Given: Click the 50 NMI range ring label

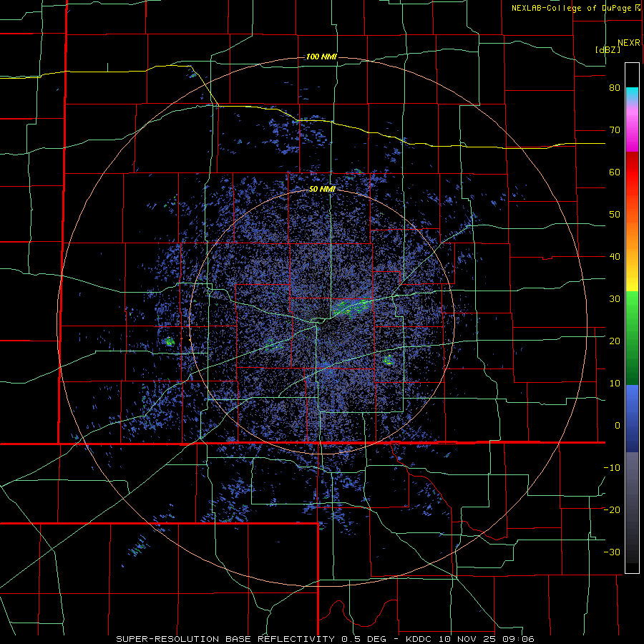Looking at the screenshot, I should 322,189.
